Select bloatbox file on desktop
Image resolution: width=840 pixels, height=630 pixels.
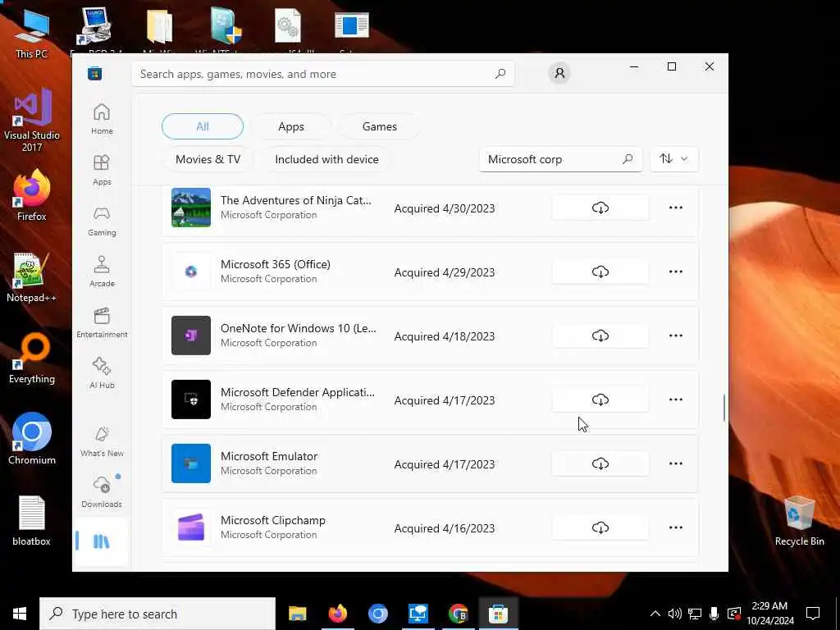tap(32, 521)
